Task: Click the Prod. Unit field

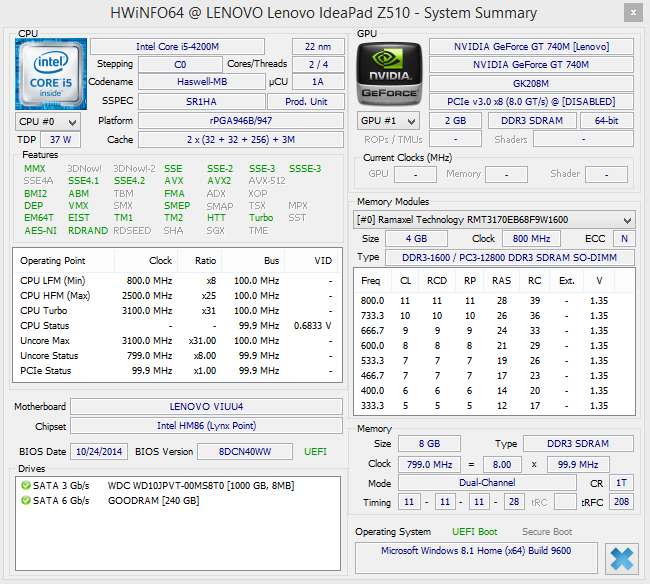Action: (x=306, y=101)
